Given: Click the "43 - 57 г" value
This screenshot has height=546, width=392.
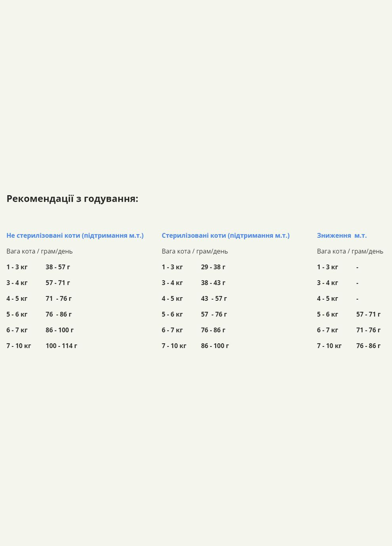Looking at the screenshot, I should (x=214, y=298).
